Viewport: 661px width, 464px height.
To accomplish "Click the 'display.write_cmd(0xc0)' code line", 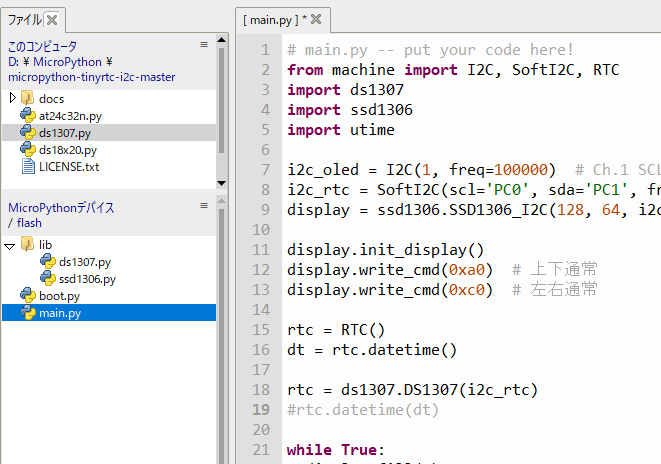I will (390, 290).
